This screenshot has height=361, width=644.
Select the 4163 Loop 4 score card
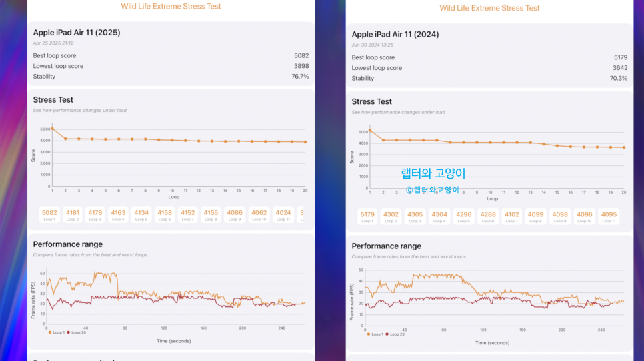[118, 215]
